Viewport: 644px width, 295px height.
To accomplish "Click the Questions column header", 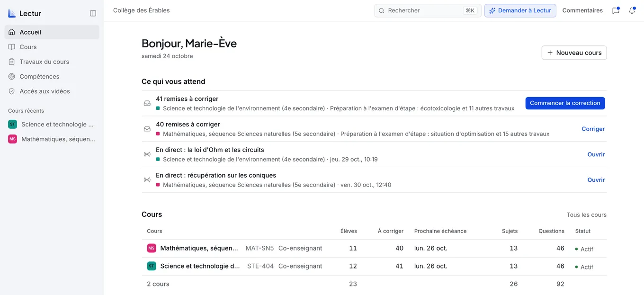I will [551, 231].
